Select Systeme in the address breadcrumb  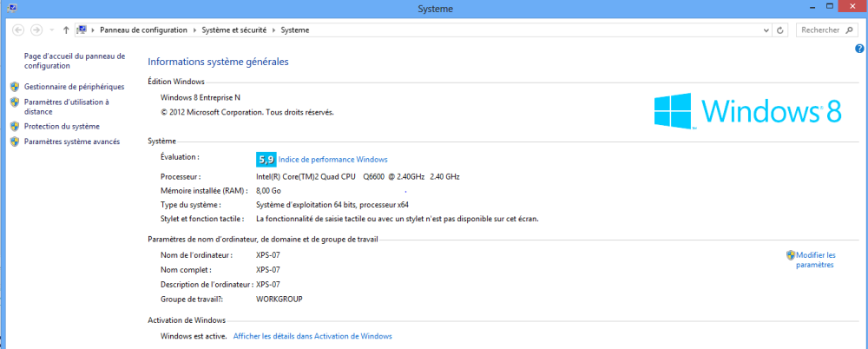click(x=295, y=30)
